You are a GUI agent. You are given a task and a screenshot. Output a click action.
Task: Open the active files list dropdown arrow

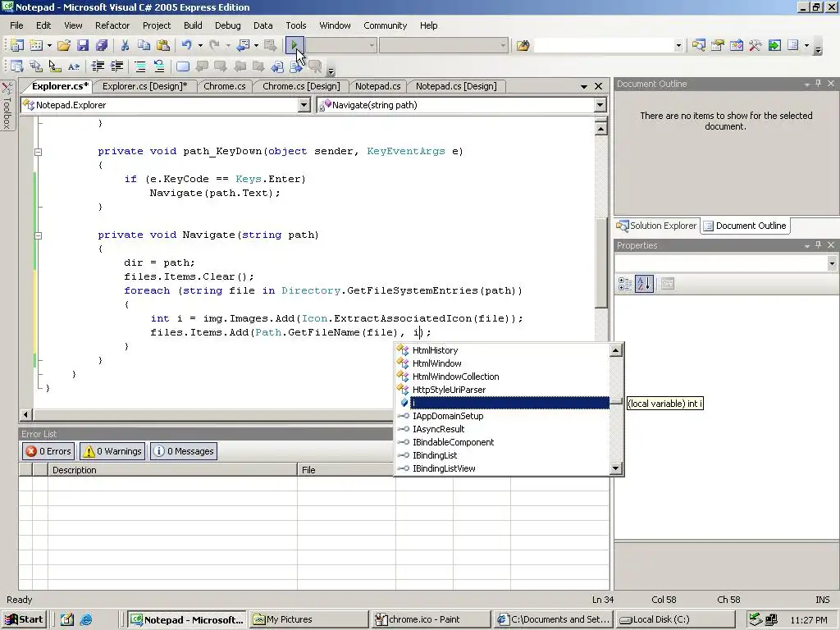(584, 86)
